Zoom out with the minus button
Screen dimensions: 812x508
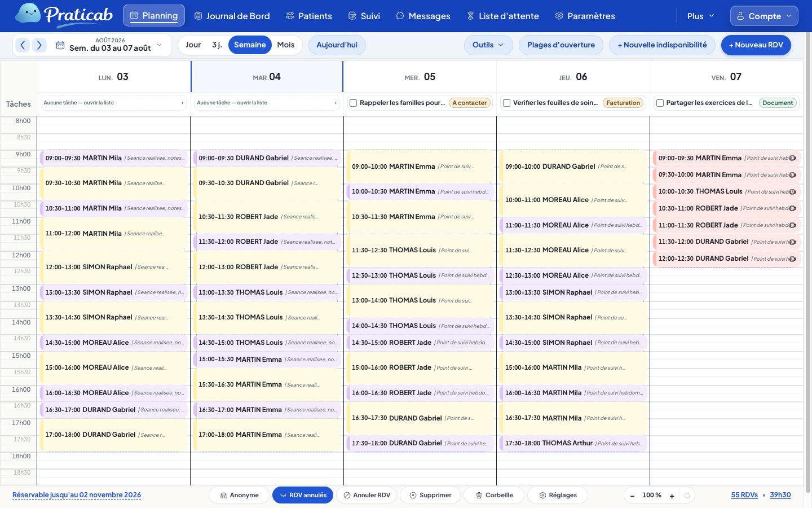click(633, 496)
